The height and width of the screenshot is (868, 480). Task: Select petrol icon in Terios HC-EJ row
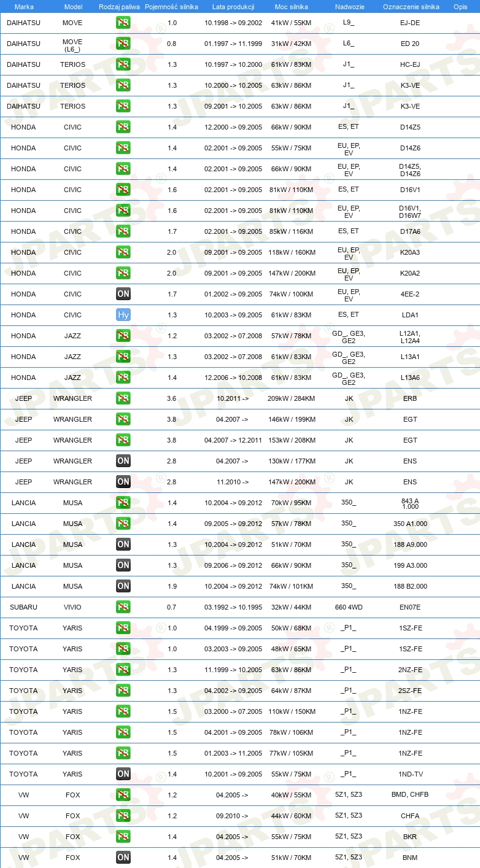click(123, 64)
